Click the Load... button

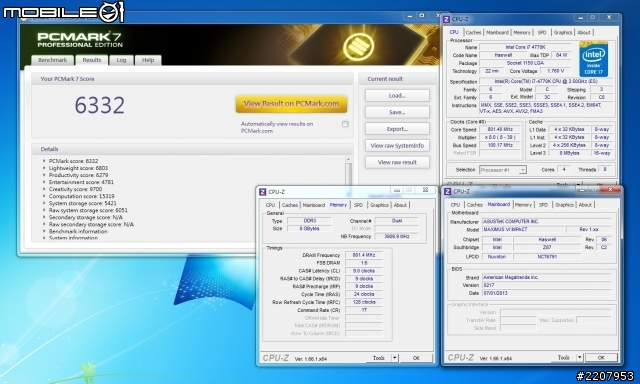tap(397, 95)
